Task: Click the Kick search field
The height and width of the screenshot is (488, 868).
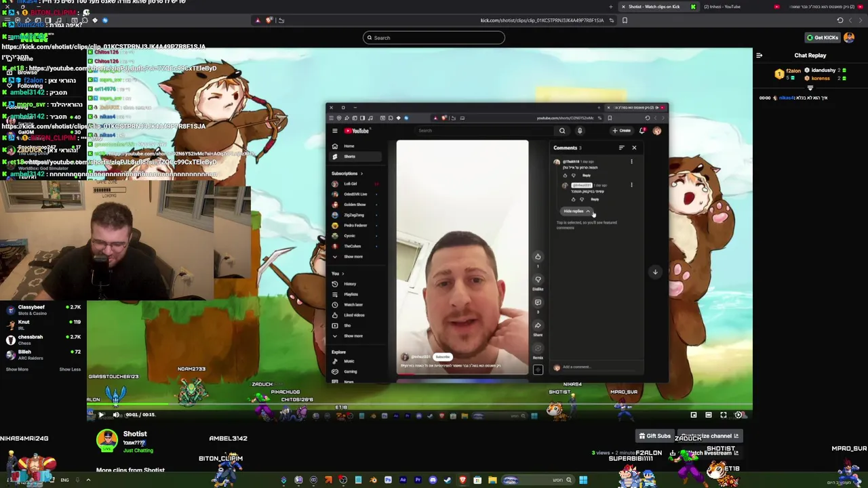Action: point(434,38)
